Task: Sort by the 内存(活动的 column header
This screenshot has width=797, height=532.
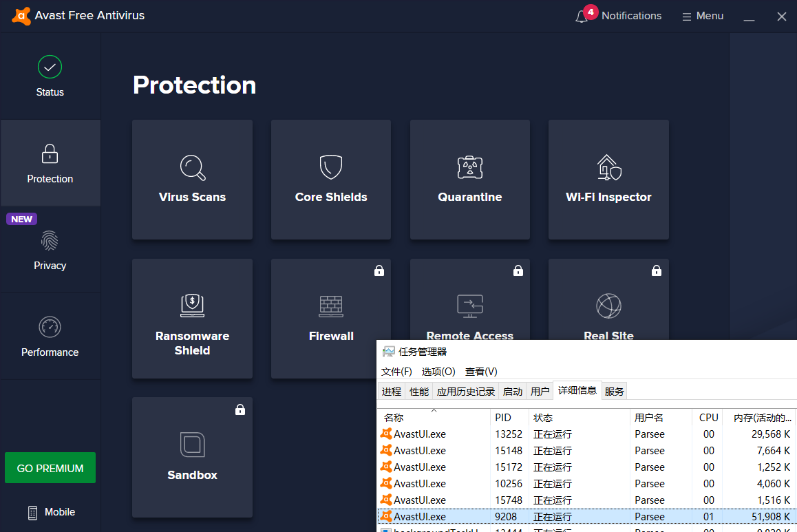Action: (x=761, y=417)
